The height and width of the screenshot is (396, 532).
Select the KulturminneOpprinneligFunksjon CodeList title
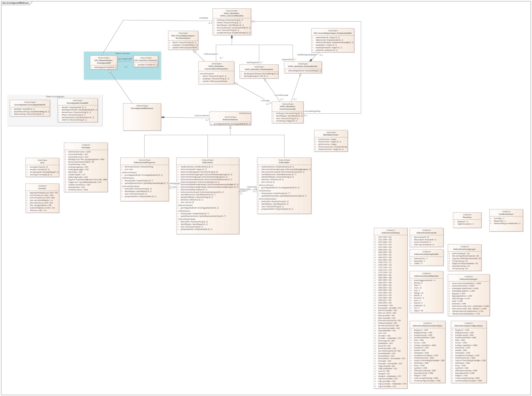tap(468, 326)
